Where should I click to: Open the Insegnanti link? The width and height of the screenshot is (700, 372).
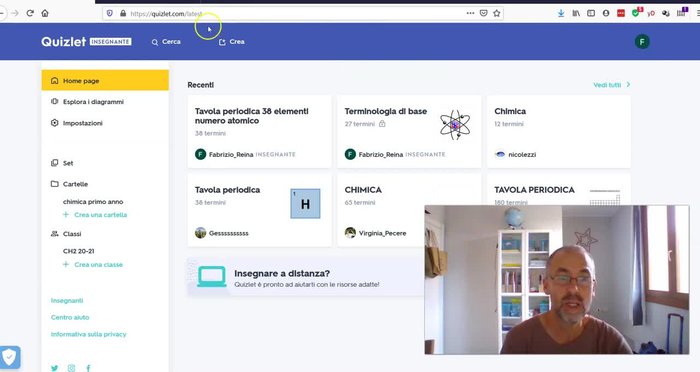tap(67, 301)
